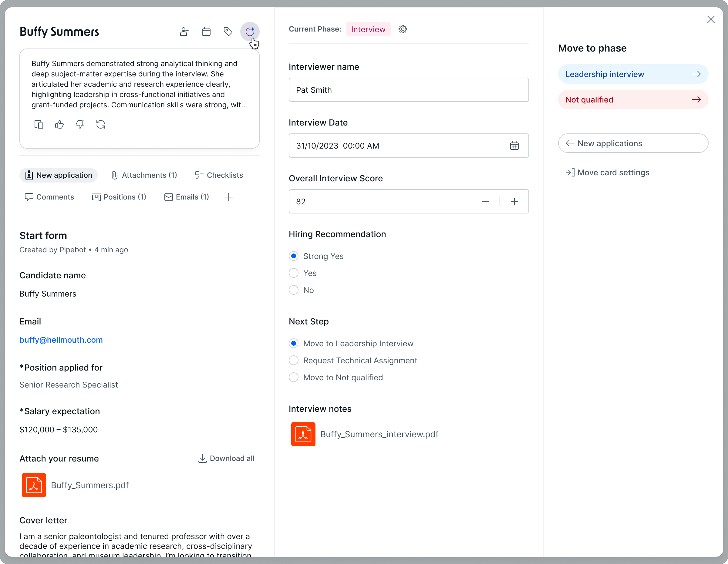Open the Positions section
The image size is (728, 564).
(119, 197)
